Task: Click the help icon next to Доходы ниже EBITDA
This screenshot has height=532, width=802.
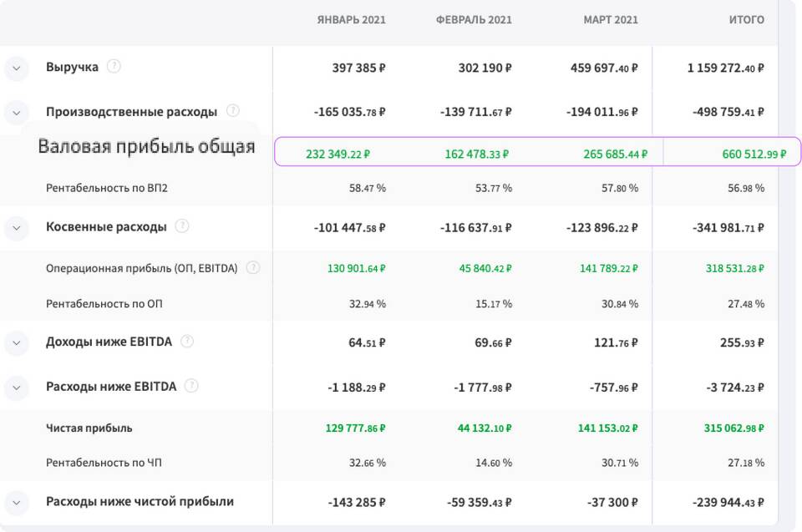Action: [x=187, y=341]
